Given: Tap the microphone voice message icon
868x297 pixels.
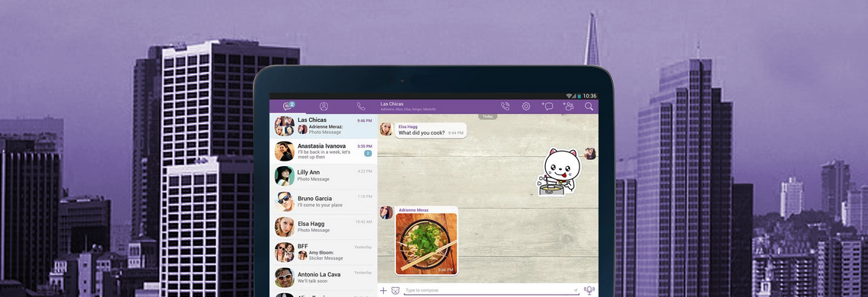Looking at the screenshot, I should 589,290.
